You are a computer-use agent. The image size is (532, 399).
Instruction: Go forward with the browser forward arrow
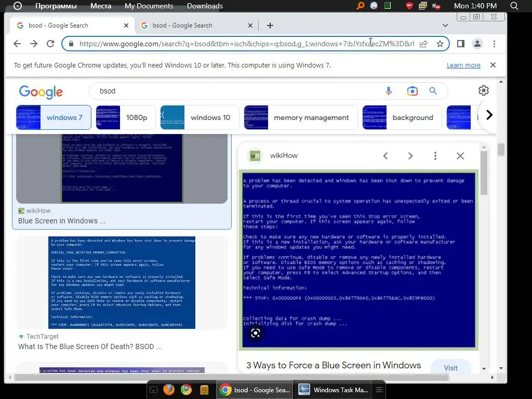(34, 44)
